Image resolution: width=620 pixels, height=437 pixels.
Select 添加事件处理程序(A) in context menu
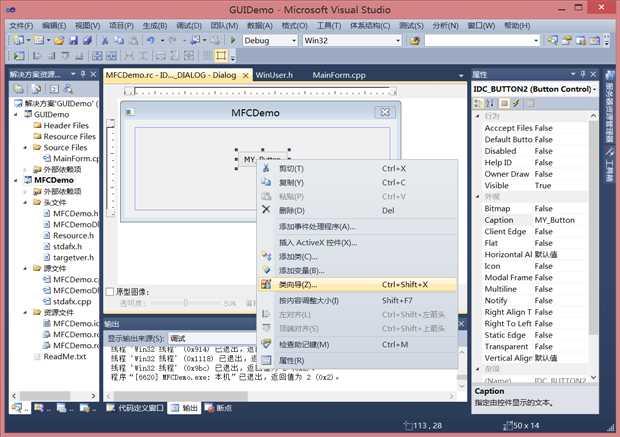[x=357, y=227]
